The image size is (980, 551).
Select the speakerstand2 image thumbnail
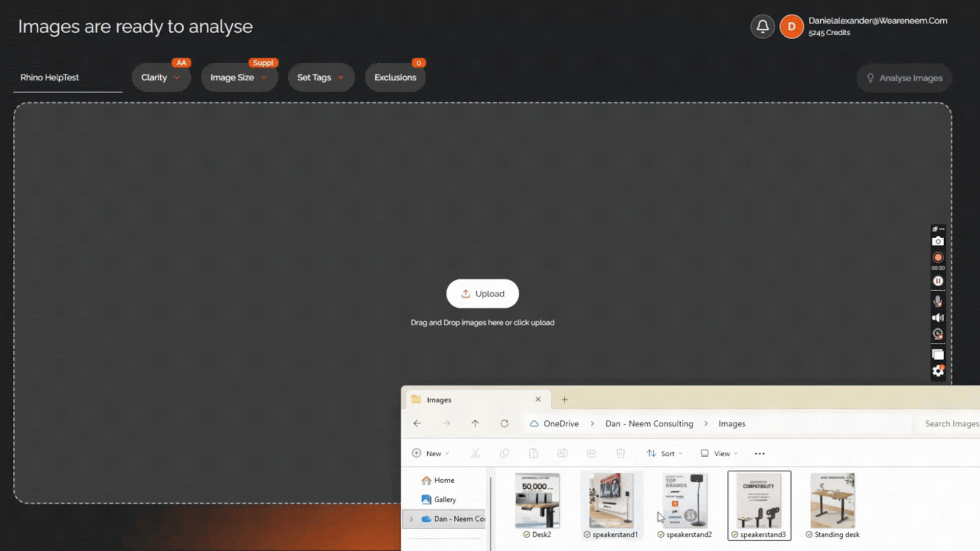point(685,502)
